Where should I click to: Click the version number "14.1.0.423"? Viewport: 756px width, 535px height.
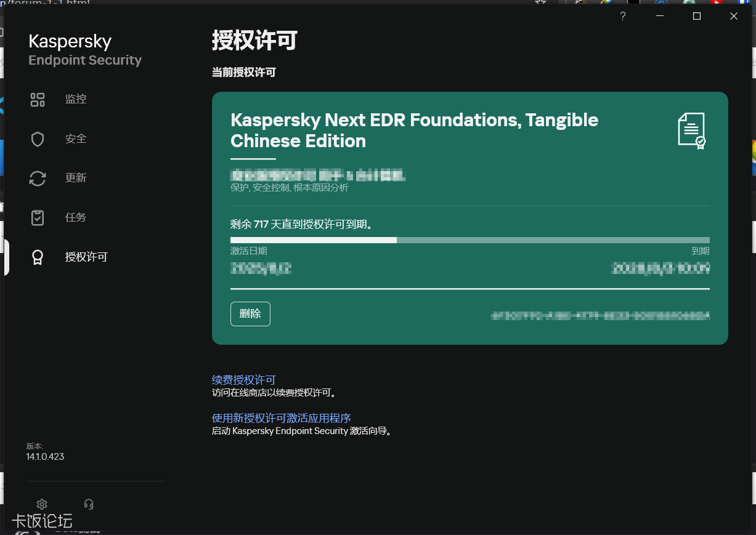(x=45, y=457)
